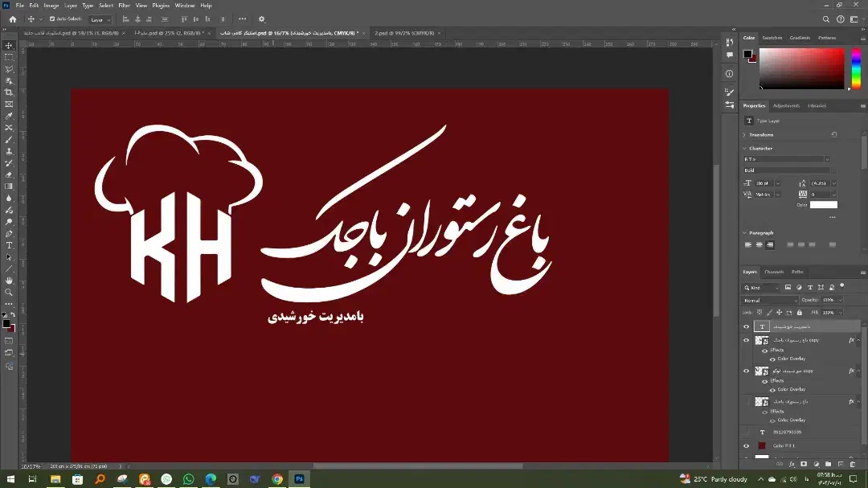
Task: Open the Filter menu
Action: 124,4
